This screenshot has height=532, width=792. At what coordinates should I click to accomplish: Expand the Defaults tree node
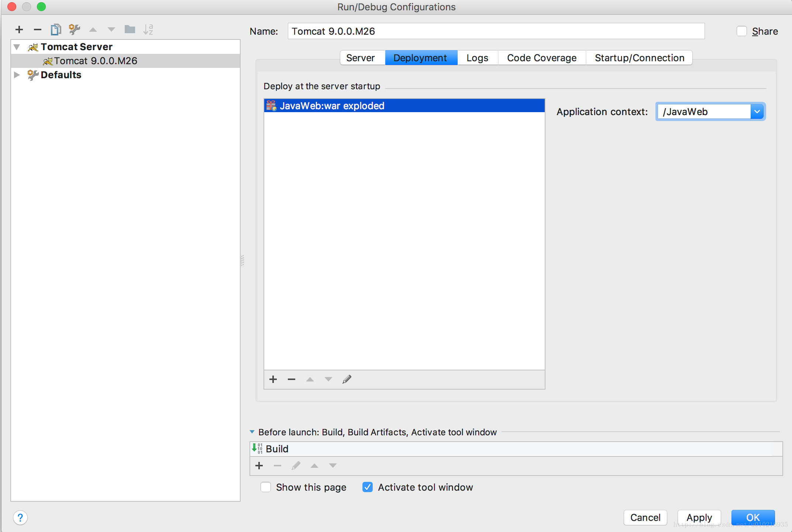pyautogui.click(x=17, y=75)
